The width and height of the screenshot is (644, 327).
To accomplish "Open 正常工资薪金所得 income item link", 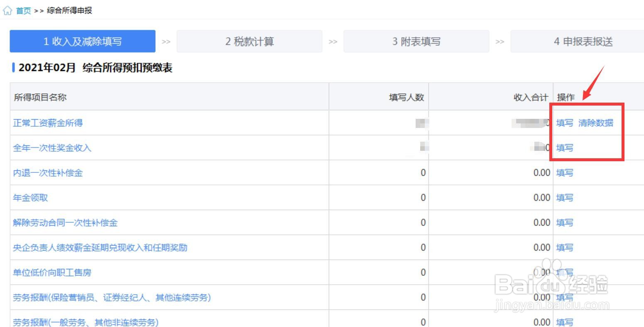I will coord(48,123).
